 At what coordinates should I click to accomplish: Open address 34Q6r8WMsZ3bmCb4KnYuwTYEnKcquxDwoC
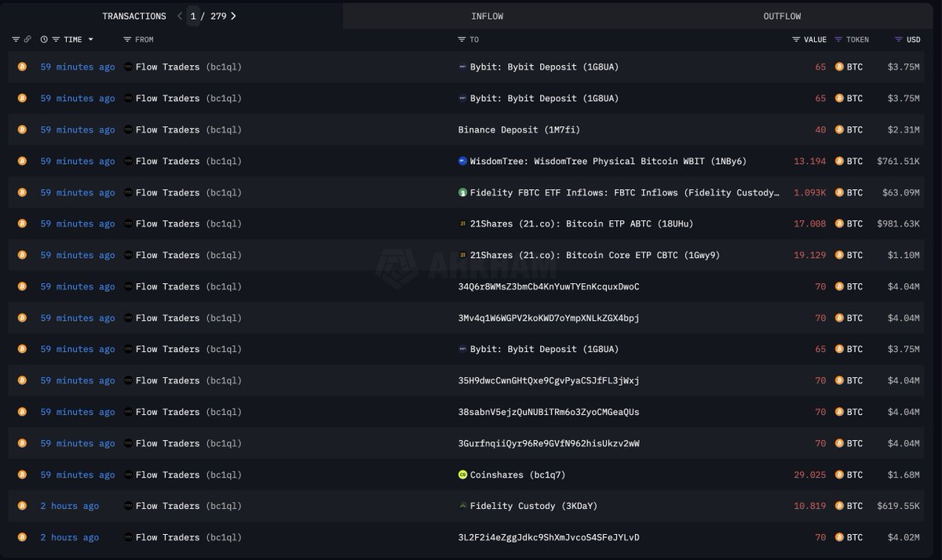[549, 286]
